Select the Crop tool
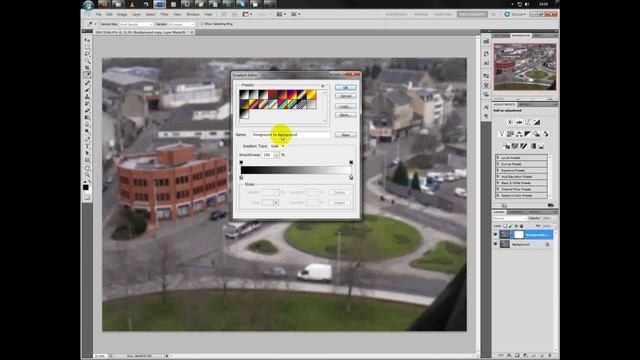Screen dimensions: 640x360 (x=87, y=68)
